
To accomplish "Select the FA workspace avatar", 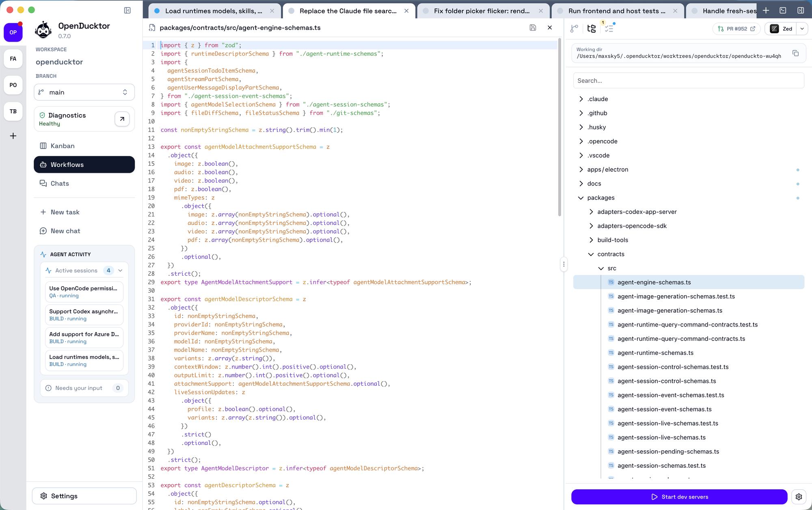I will tap(13, 58).
